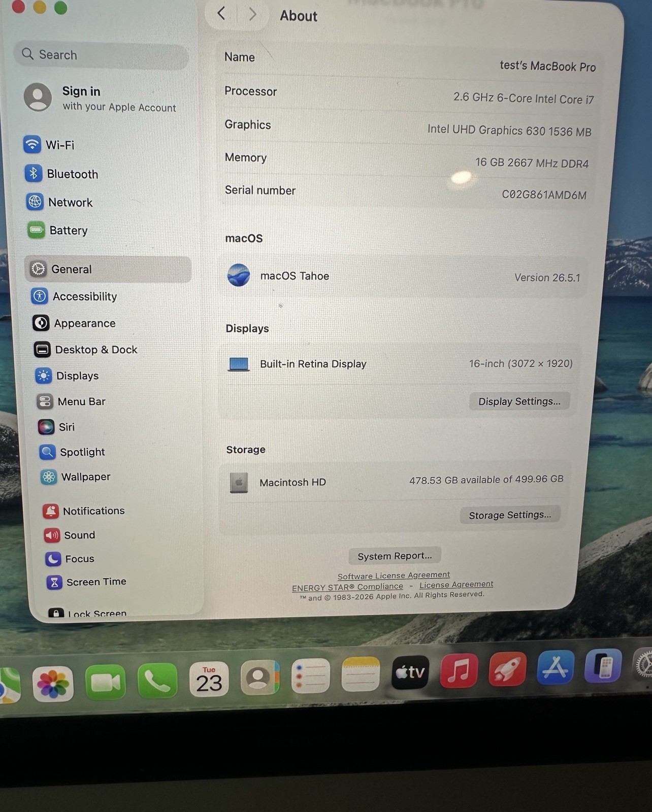Launch Apple TV from the Dock

(410, 672)
